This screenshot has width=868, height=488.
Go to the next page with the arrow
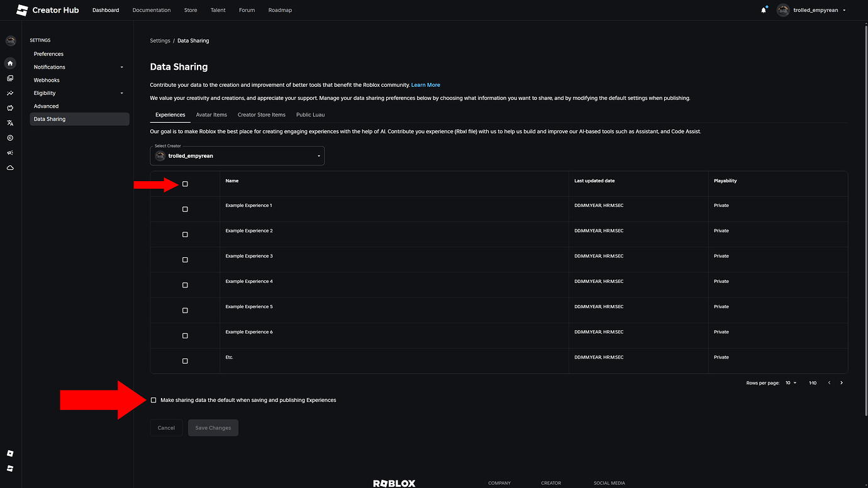(x=842, y=382)
